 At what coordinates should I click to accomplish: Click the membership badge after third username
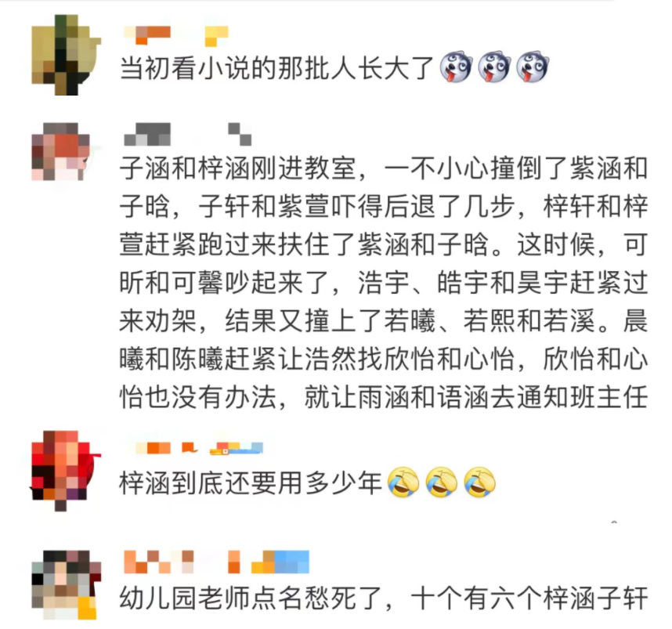click(x=237, y=448)
